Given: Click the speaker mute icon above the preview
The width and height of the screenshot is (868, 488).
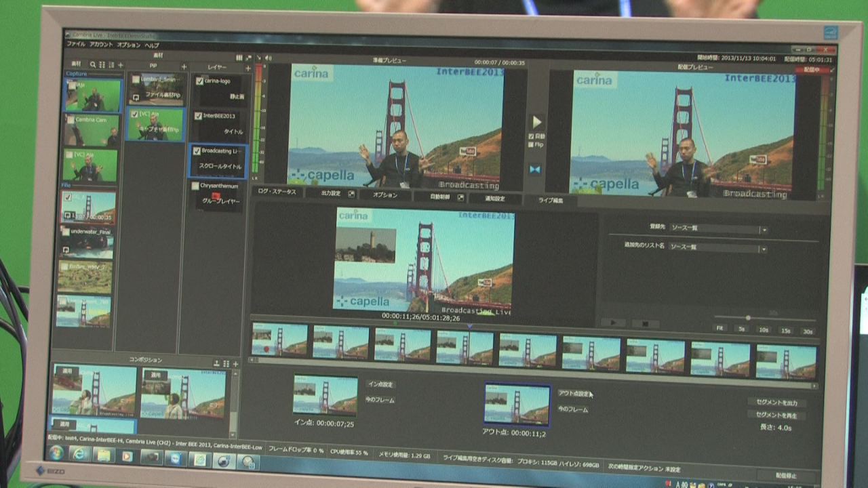Looking at the screenshot, I should coord(268,58).
